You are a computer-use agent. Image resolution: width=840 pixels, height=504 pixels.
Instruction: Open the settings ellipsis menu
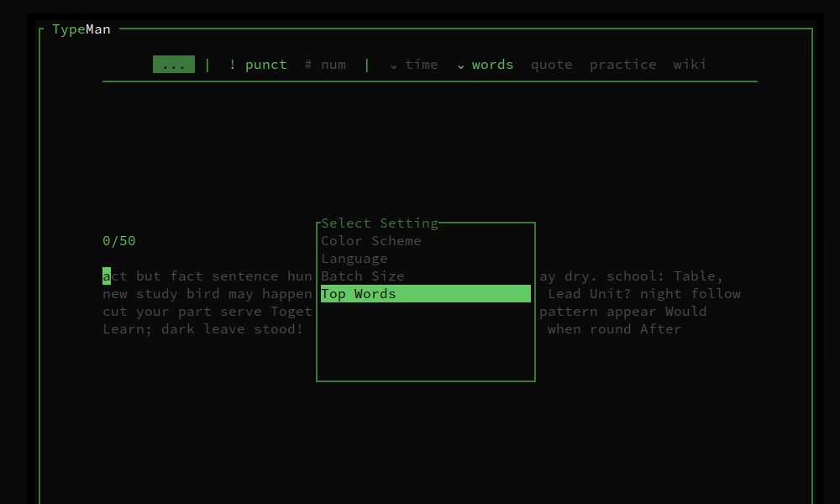tap(173, 64)
